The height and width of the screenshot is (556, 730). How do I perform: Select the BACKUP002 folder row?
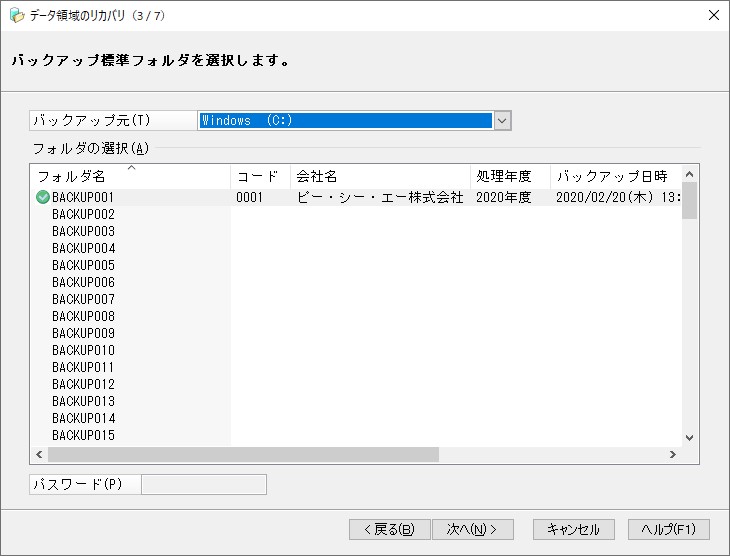tap(356, 215)
